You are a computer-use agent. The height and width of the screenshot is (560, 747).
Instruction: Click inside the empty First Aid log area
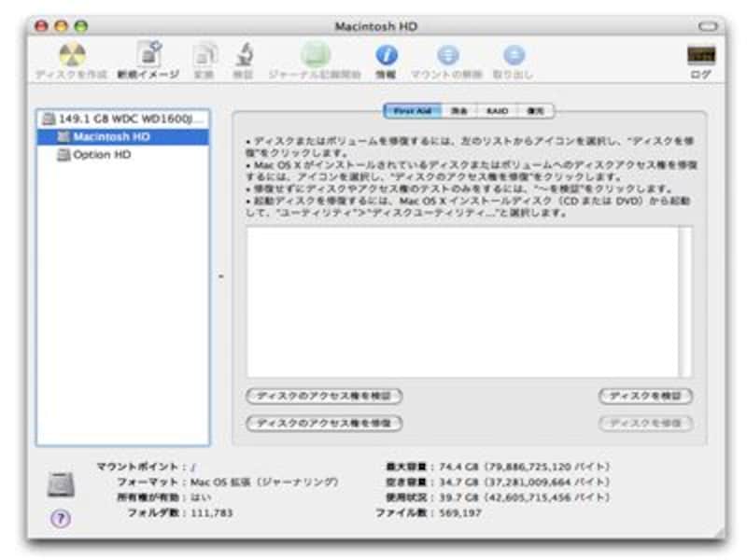coord(462,301)
